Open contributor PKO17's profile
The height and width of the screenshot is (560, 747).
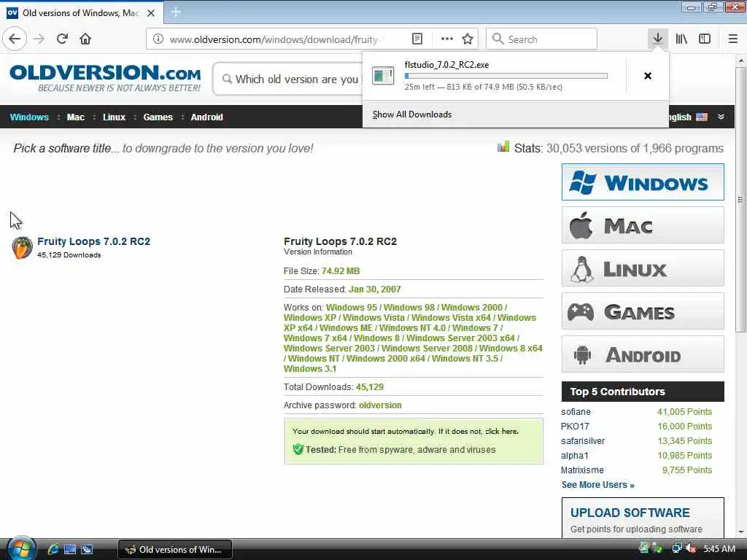[575, 427]
